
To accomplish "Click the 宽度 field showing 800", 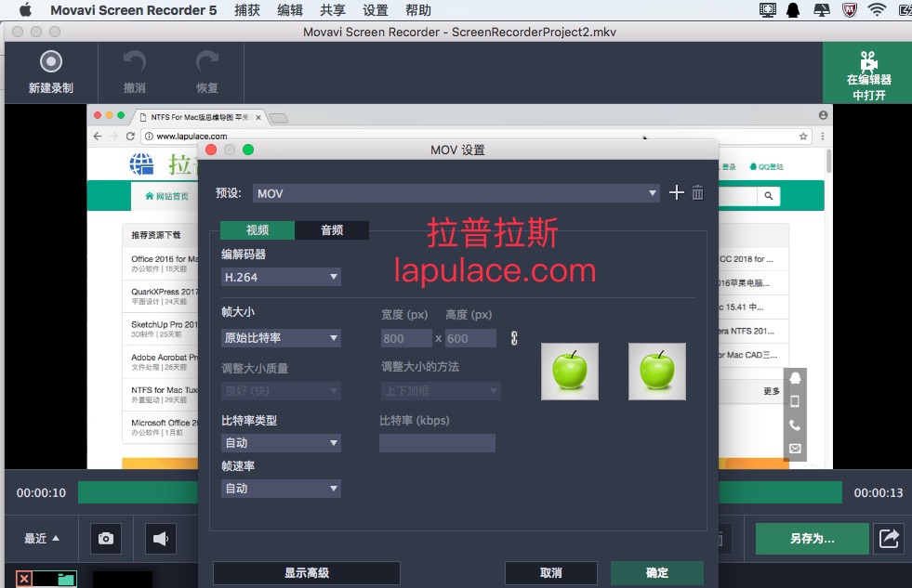I will (406, 338).
